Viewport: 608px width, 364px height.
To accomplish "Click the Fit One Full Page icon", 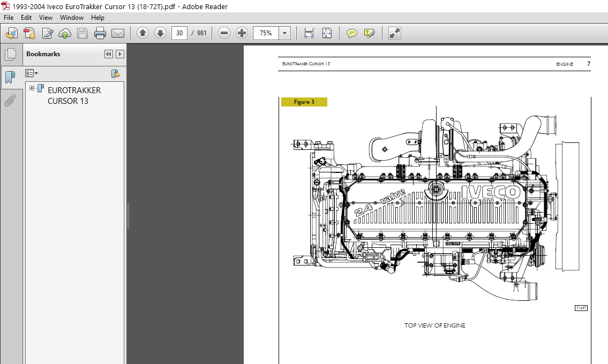I will point(327,33).
